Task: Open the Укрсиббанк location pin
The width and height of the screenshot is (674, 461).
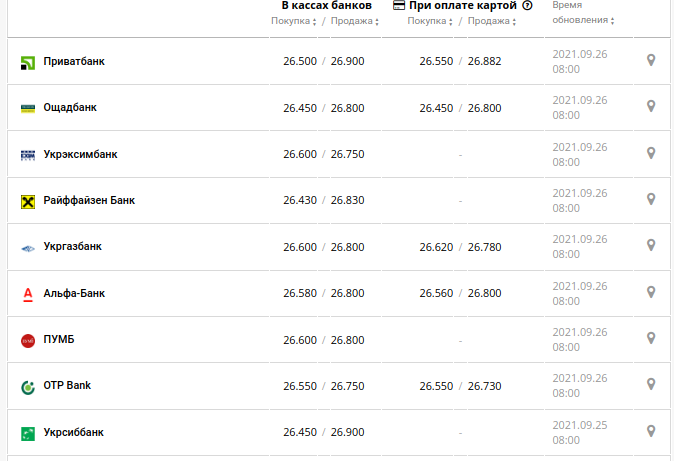Action: pos(651,431)
